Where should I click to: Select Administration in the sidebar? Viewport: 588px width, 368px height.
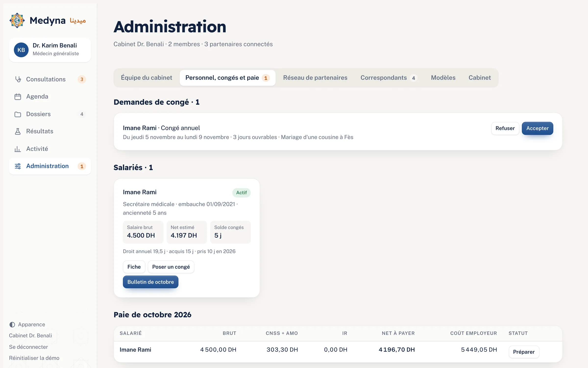[50, 166]
